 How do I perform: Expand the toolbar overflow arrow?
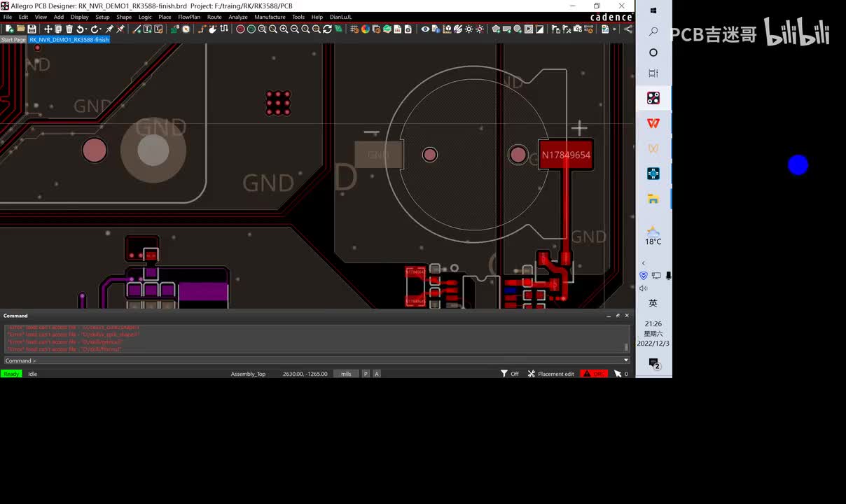(614, 29)
